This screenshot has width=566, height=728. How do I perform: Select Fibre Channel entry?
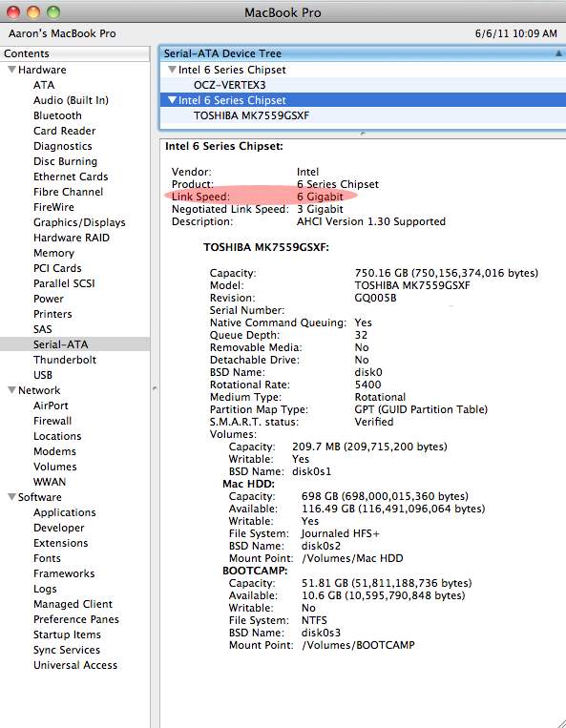click(68, 192)
